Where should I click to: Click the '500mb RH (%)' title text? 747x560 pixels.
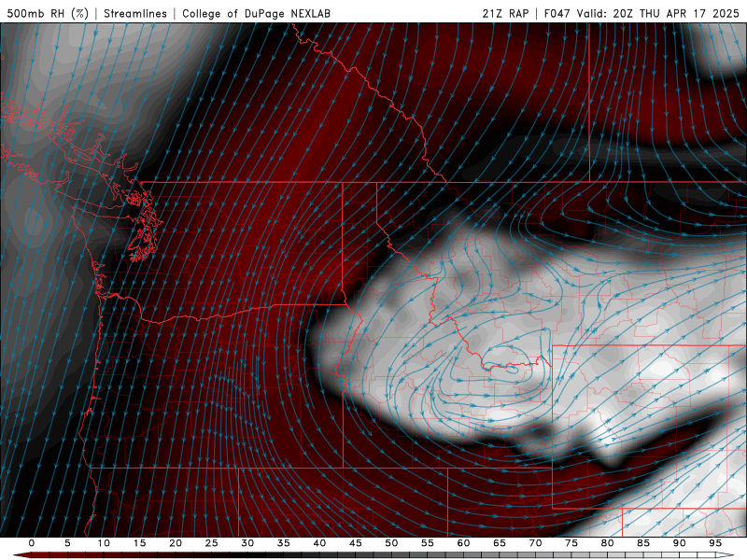click(48, 13)
